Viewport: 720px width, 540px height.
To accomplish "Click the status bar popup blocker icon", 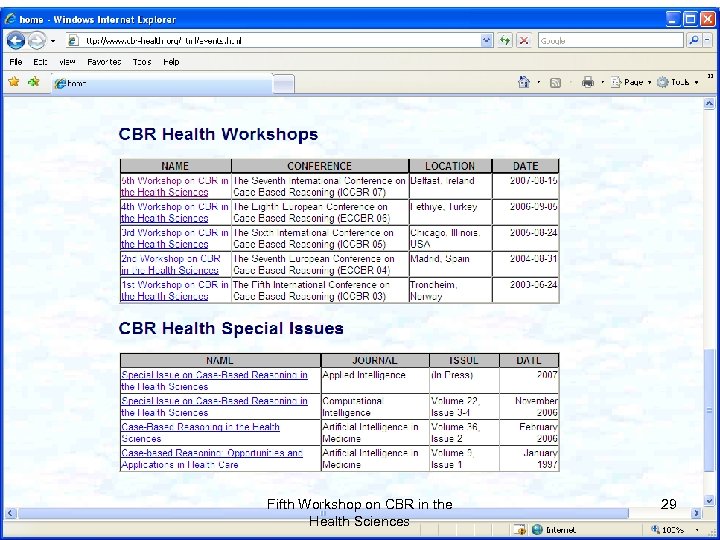I will [x=520, y=529].
